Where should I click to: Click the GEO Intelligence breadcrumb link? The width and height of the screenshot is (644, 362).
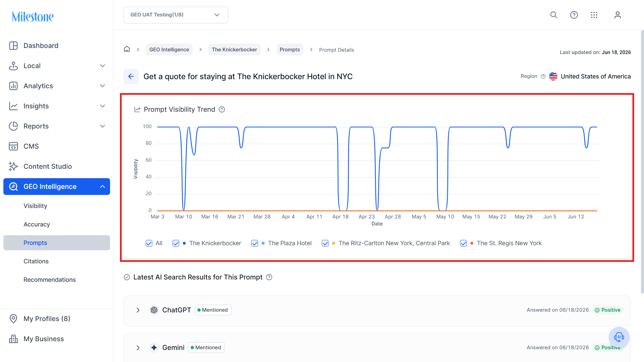pos(169,50)
